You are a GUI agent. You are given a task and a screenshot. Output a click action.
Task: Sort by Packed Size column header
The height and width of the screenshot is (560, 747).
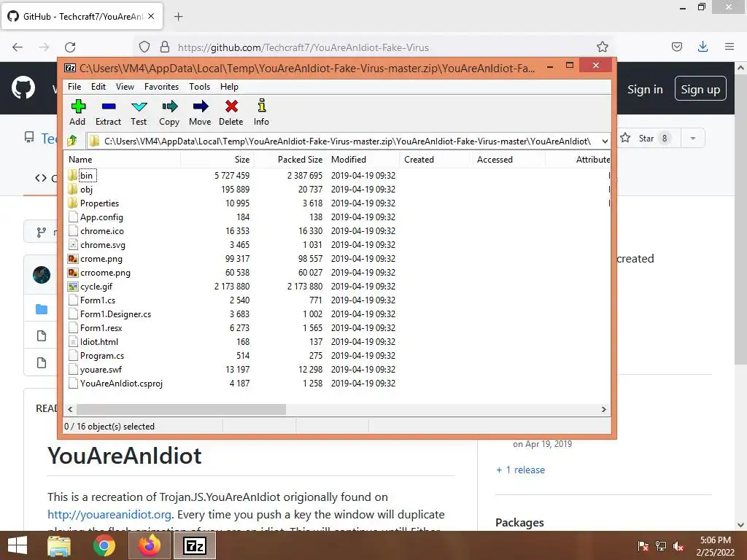tap(290, 160)
